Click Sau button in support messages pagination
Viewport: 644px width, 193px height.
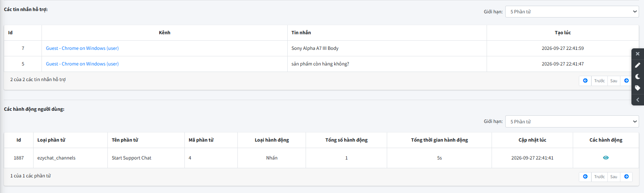pyautogui.click(x=614, y=81)
